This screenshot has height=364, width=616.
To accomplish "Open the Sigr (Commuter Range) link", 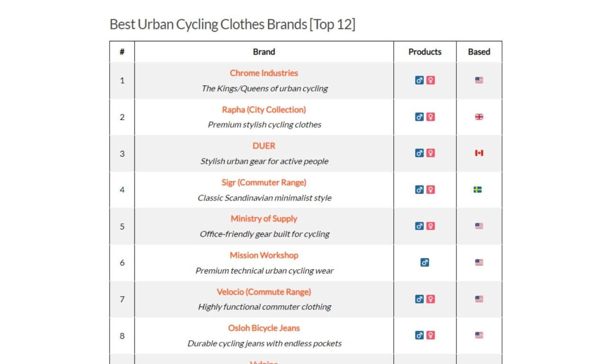I will click(264, 182).
